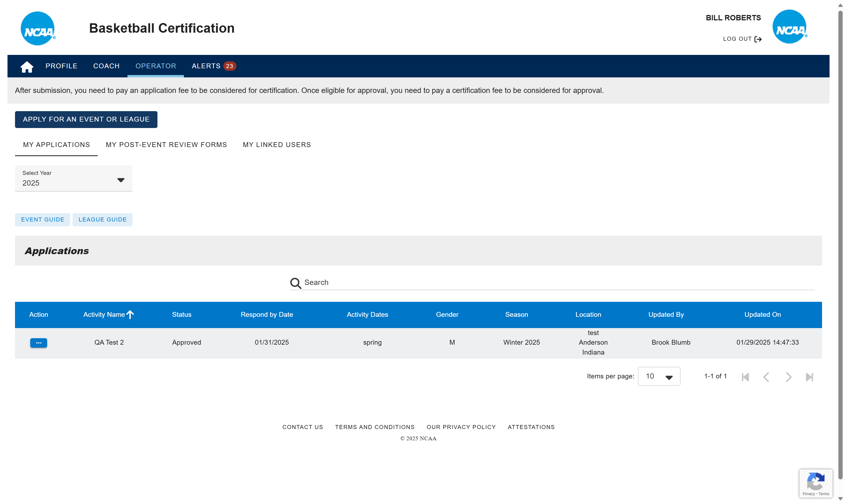
Task: Go to first page of results
Action: pyautogui.click(x=745, y=377)
